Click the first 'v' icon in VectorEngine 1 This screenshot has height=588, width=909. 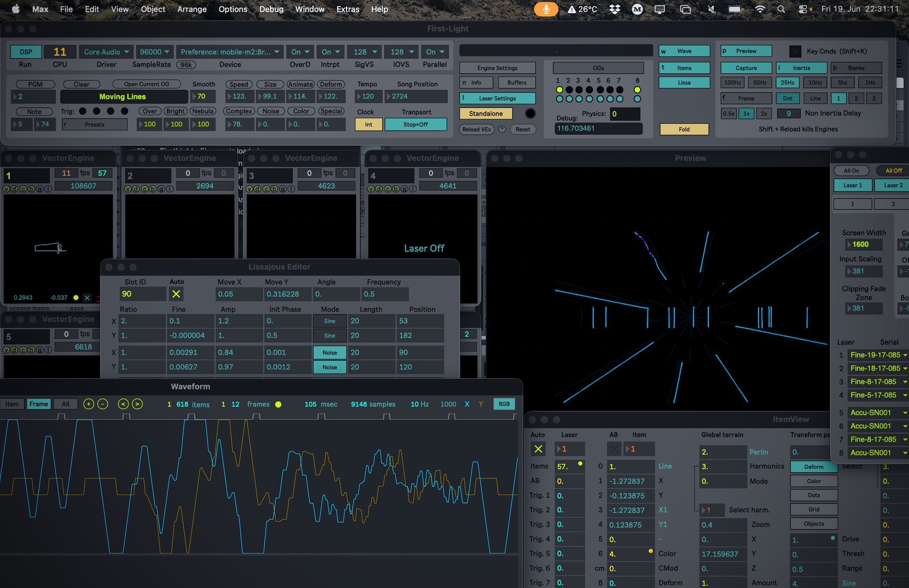(x=7, y=189)
